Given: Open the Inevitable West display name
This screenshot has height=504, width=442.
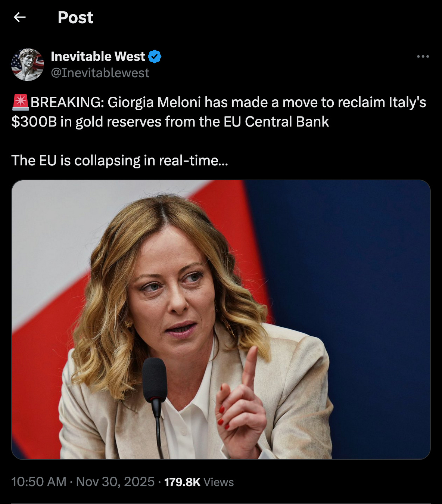Looking at the screenshot, I should [x=98, y=56].
